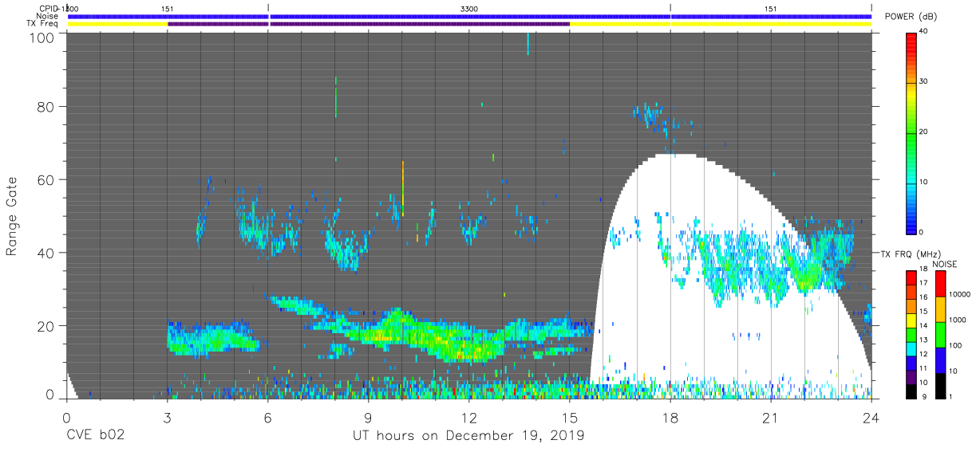Click the NOISE legend title
This screenshot has width=980, height=452.
945,264
